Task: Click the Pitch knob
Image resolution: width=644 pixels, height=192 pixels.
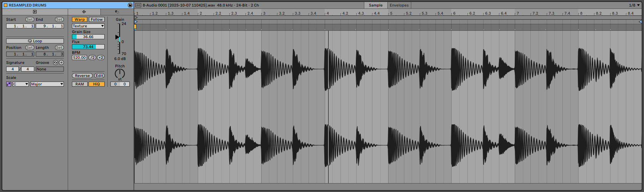Action: [120, 73]
